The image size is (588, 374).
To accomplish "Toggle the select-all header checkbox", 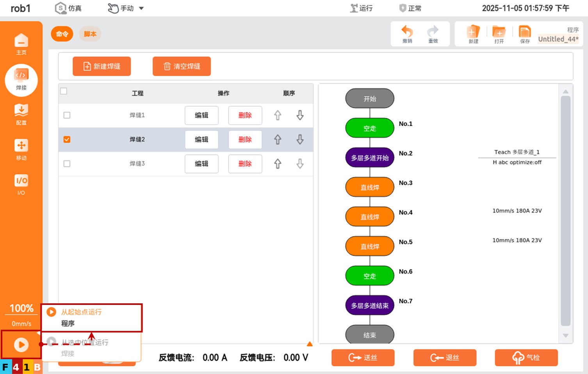I will [x=64, y=91].
